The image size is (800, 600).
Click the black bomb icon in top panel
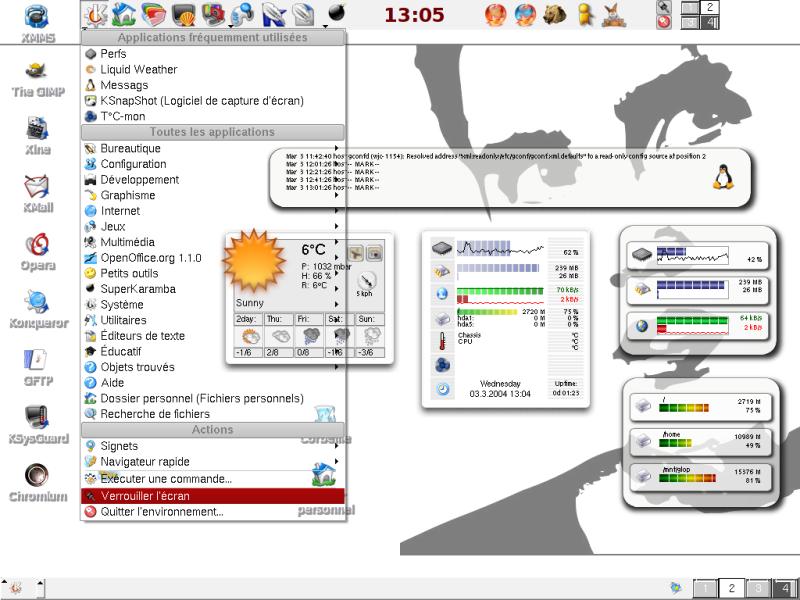coord(336,12)
